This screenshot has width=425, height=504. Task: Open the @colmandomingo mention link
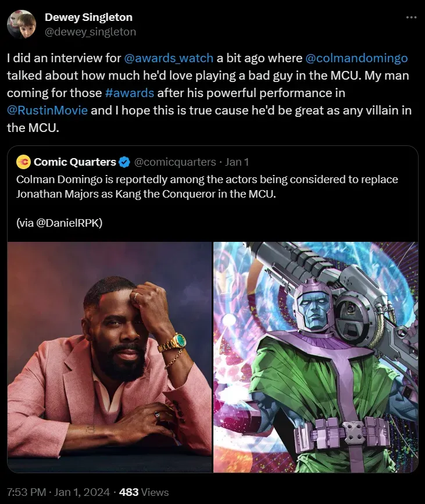pos(356,58)
